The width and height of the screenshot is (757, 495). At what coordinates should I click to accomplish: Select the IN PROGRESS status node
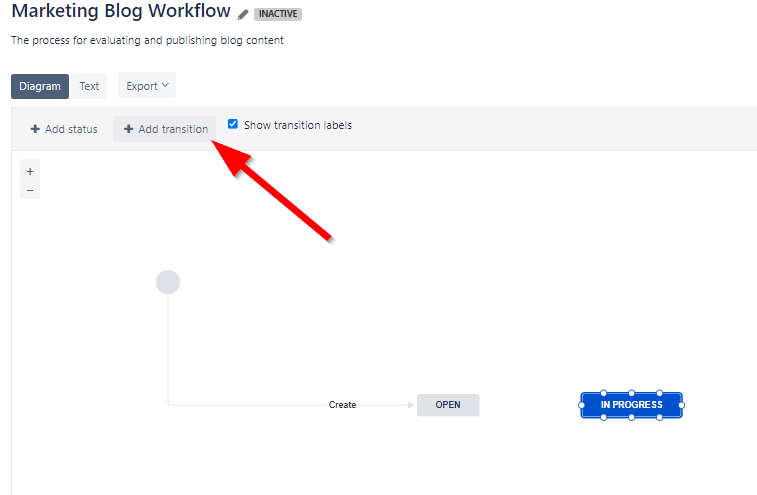[631, 405]
